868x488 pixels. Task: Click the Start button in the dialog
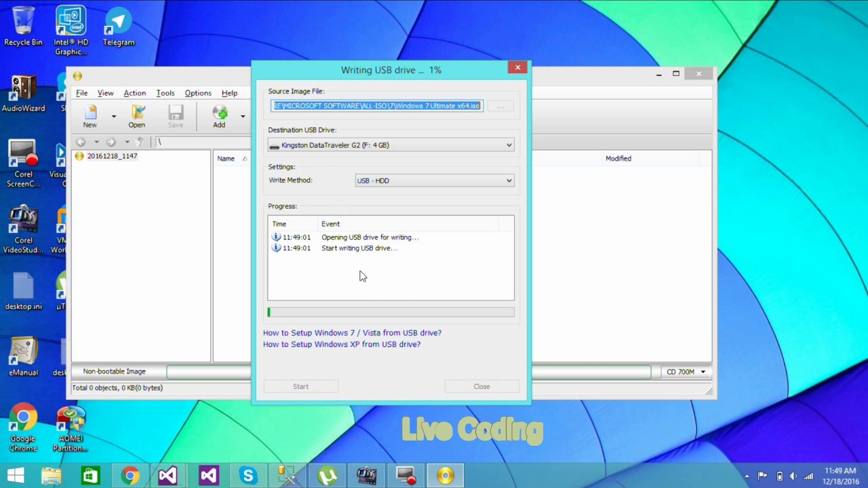pos(300,386)
